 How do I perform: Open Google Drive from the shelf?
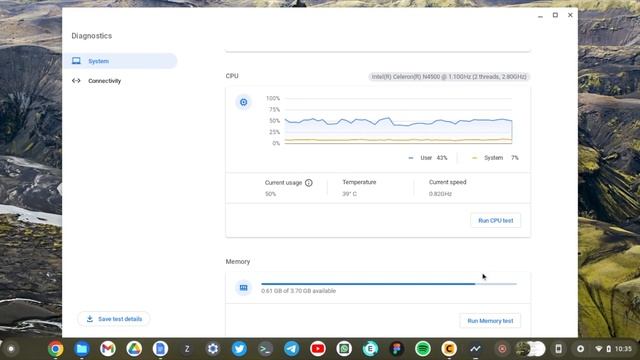134,349
